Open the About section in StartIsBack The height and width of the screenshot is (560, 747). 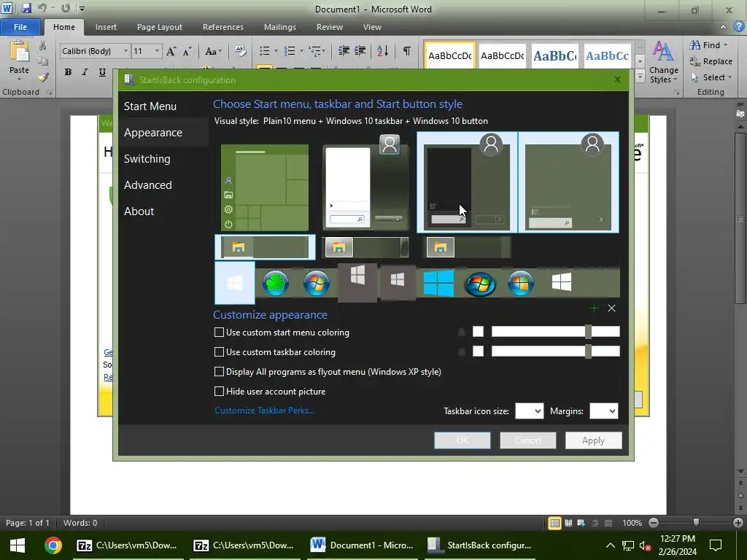(x=139, y=211)
